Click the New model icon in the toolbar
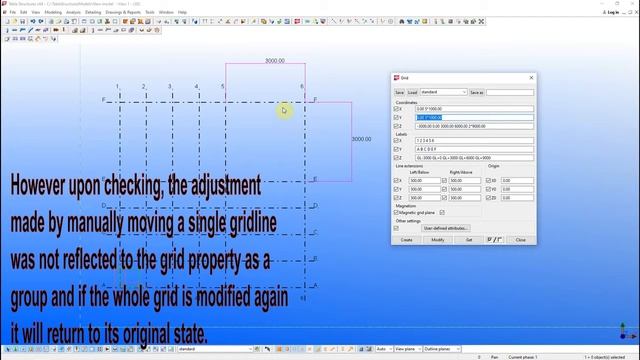This screenshot has height=360, width=640. 7,21
